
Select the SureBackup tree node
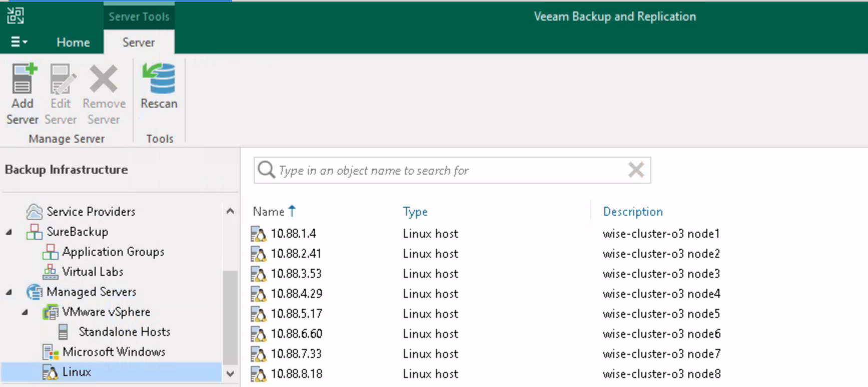[77, 232]
